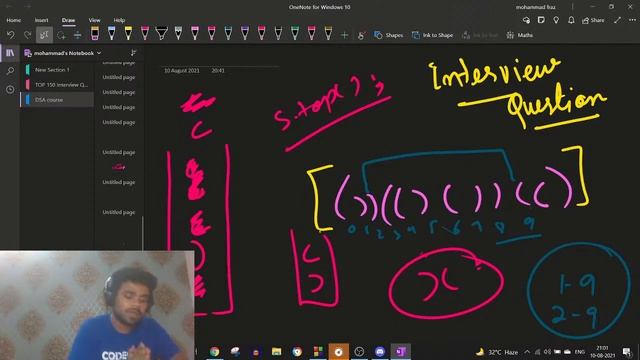Image resolution: width=640 pixels, height=360 pixels.
Task: Sort pages using the sort icon
Action: tap(133, 53)
